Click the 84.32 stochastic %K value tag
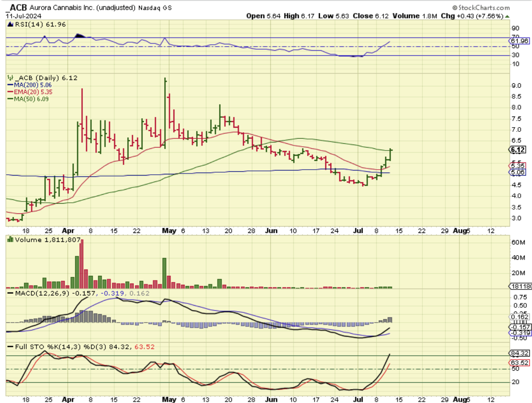Viewport: 532px width, 403px height. coord(519,353)
